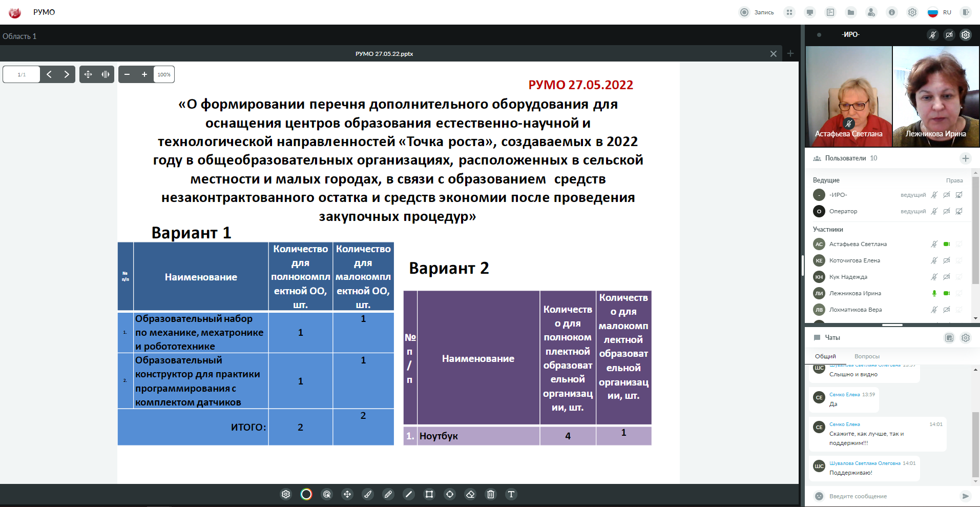Toggle microphone for Астафьева Светлана
This screenshot has width=980, height=507.
[934, 244]
